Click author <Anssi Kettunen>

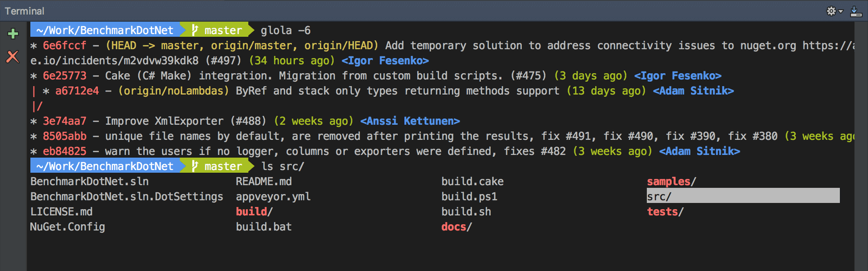pyautogui.click(x=410, y=121)
